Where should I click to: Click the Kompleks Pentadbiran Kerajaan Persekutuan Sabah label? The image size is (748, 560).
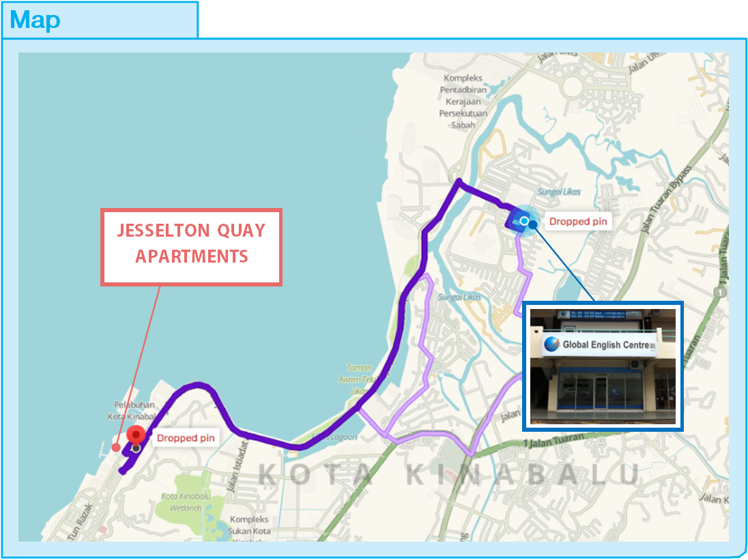468,101
